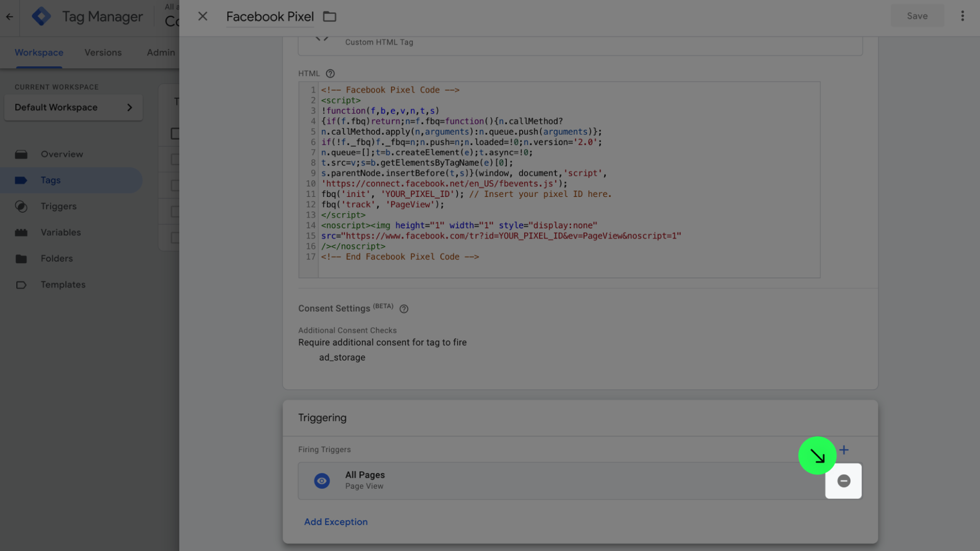This screenshot has width=980, height=551.
Task: Click the Save button
Action: [917, 16]
